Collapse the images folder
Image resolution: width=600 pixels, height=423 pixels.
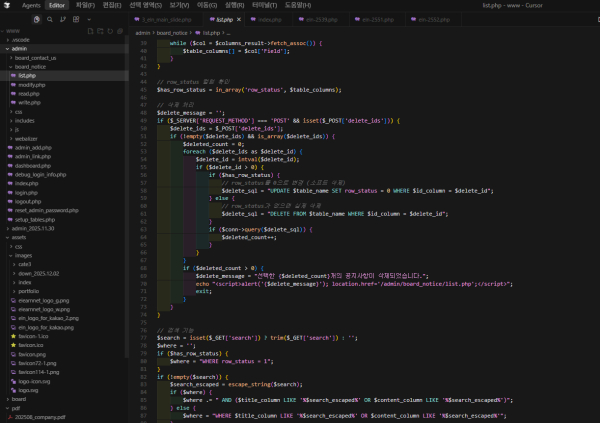(23, 255)
